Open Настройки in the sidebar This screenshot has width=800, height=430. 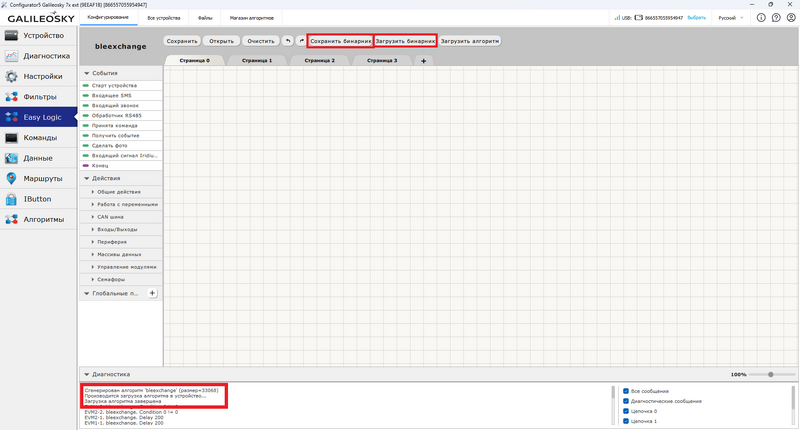click(x=38, y=77)
